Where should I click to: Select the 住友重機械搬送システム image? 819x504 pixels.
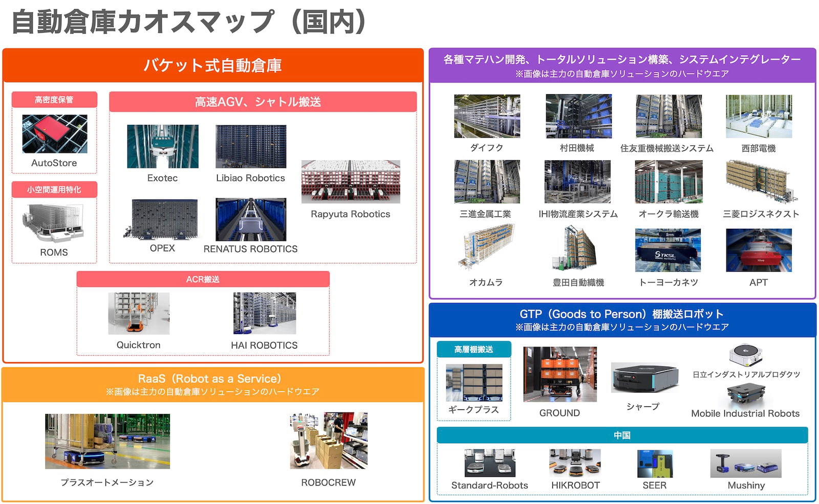669,116
